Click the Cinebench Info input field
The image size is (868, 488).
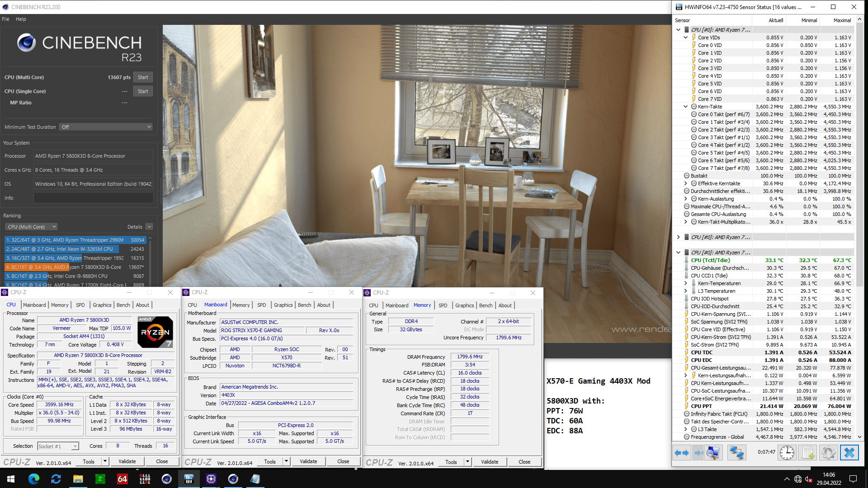pyautogui.click(x=93, y=198)
